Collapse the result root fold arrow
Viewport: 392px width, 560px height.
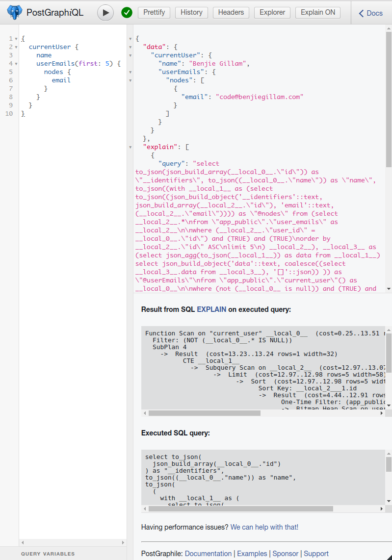tap(131, 39)
